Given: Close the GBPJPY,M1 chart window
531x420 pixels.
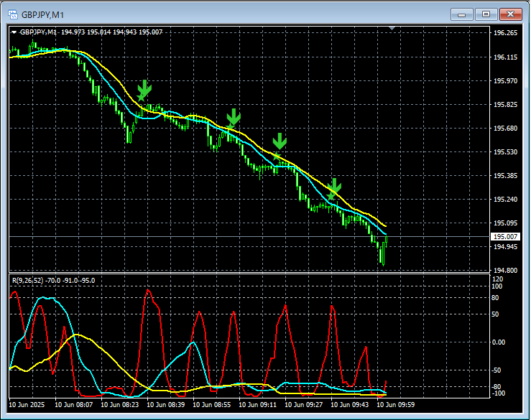Looking at the screenshot, I should 511,13.
